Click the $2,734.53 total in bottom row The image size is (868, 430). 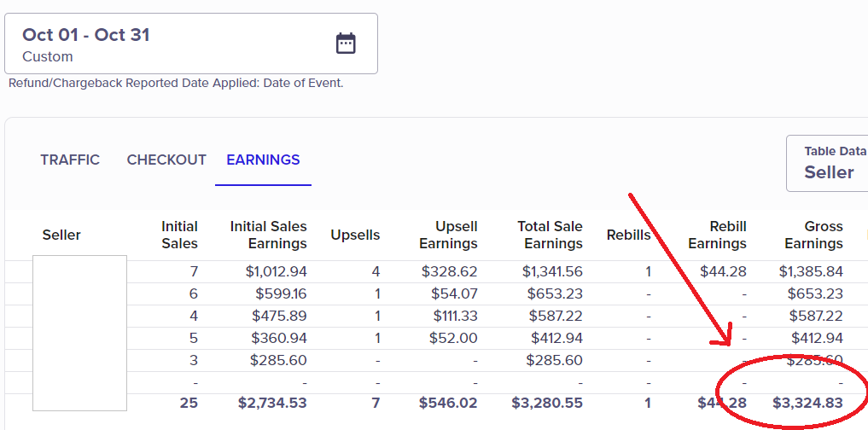click(x=271, y=403)
